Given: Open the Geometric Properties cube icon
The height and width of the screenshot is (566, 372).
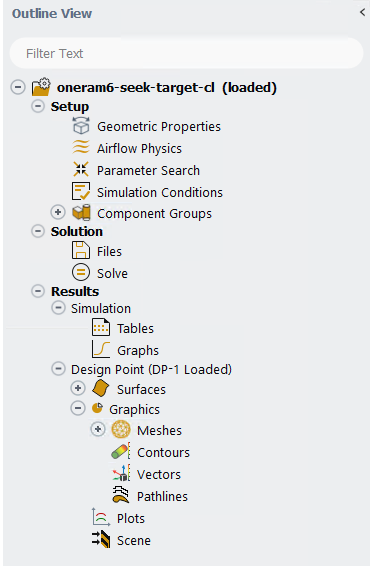Looking at the screenshot, I should coord(81,126).
